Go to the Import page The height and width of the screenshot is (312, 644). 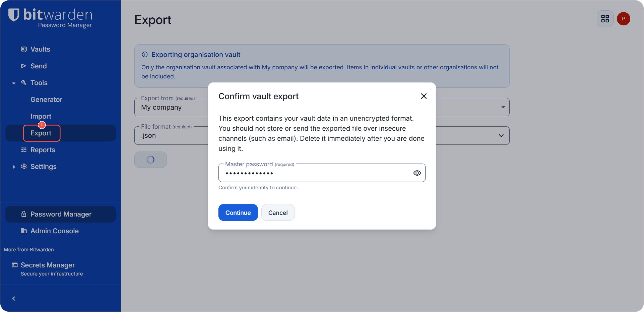[40, 116]
